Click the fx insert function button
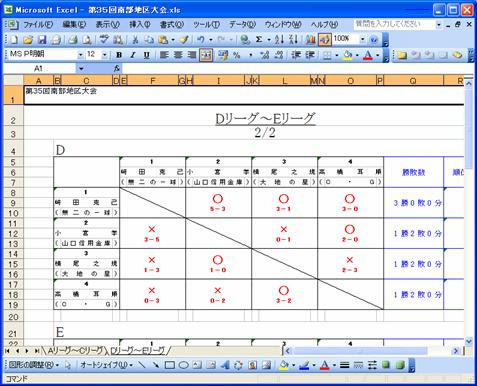This screenshot has height=386, width=477. tap(117, 69)
